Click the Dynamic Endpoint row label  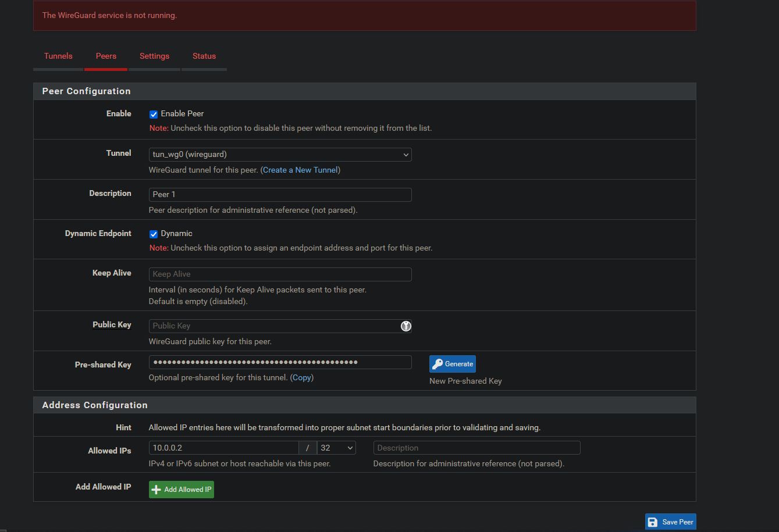[98, 234]
